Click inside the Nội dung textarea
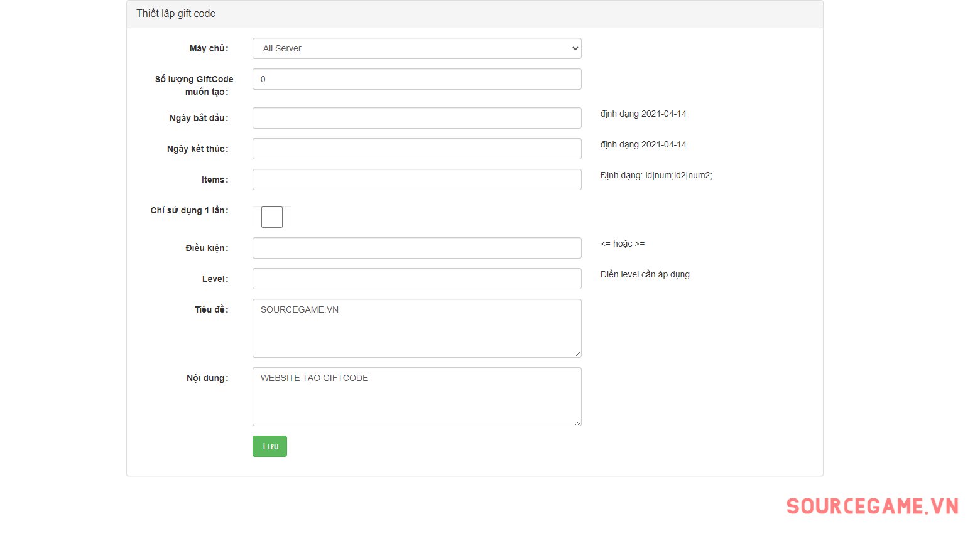The image size is (980, 536). 416,397
